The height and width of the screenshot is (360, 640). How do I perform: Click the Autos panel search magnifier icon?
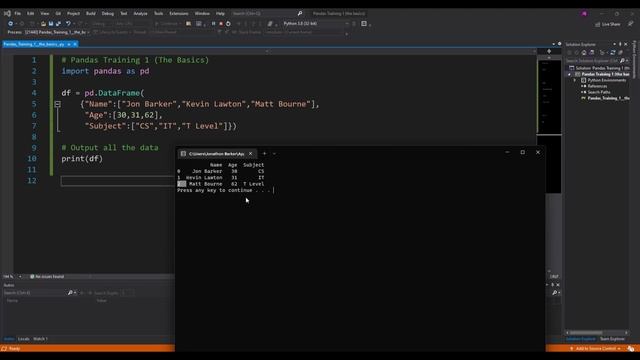click(x=70, y=293)
